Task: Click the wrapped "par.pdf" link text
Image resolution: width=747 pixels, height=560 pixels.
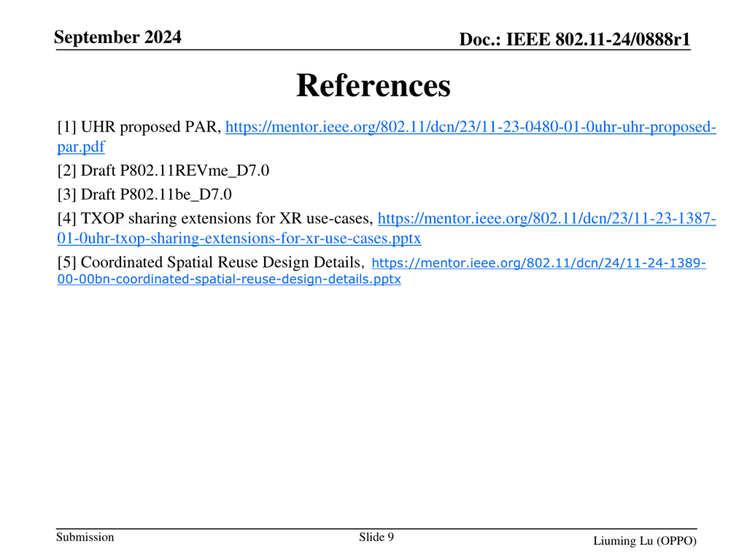Action: coord(81,147)
